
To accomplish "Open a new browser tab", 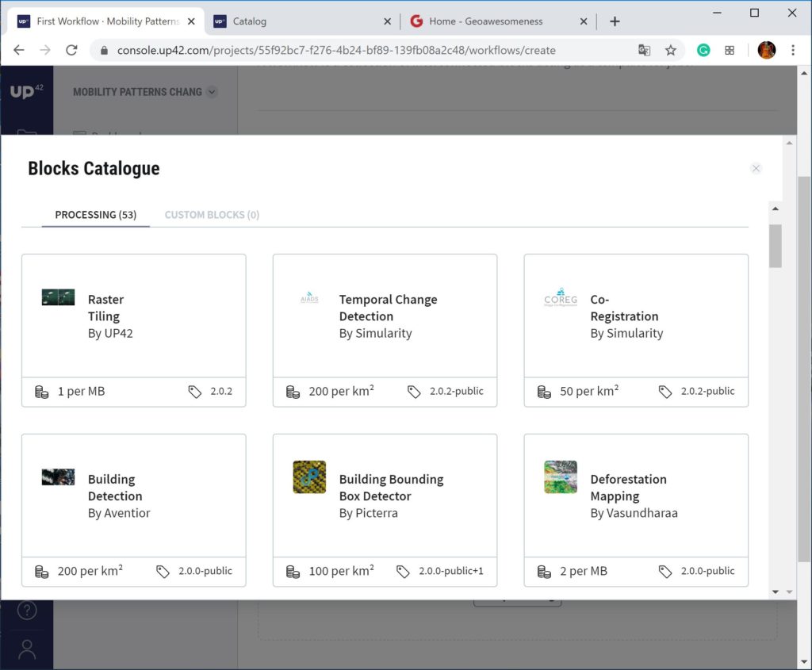I will pyautogui.click(x=615, y=21).
